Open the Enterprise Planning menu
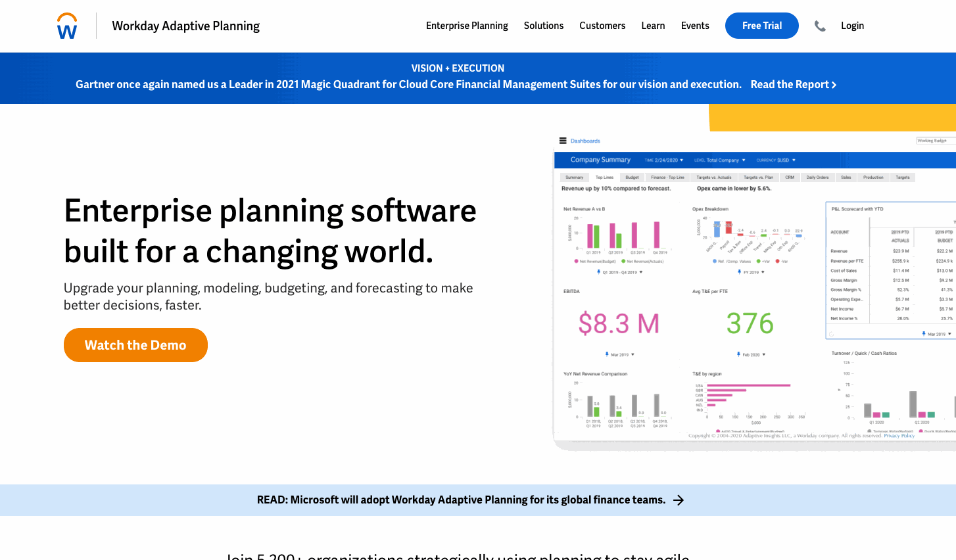Viewport: 956px width, 560px height. (x=467, y=26)
